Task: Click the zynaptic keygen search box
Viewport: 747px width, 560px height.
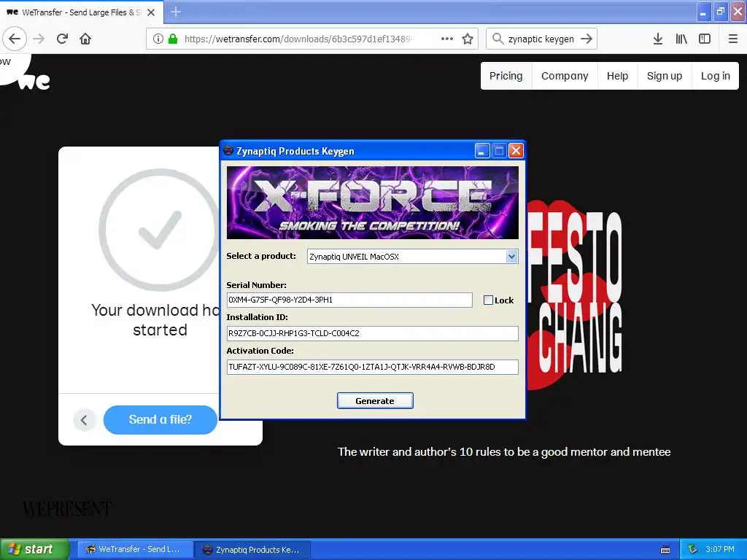Action: [x=541, y=39]
